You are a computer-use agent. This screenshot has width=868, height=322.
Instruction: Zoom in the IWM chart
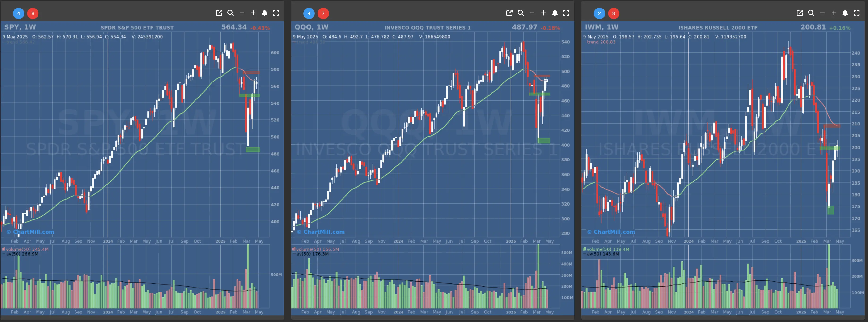834,13
